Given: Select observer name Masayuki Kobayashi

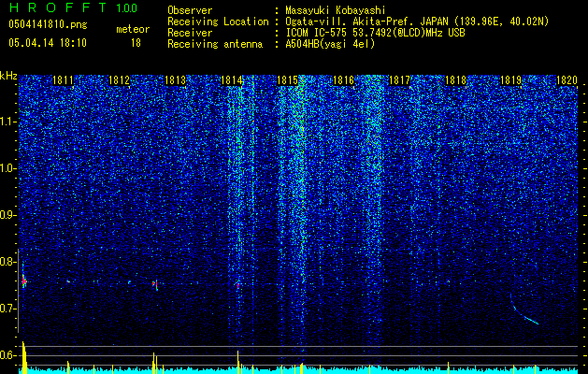Looking at the screenshot, I should tap(335, 10).
